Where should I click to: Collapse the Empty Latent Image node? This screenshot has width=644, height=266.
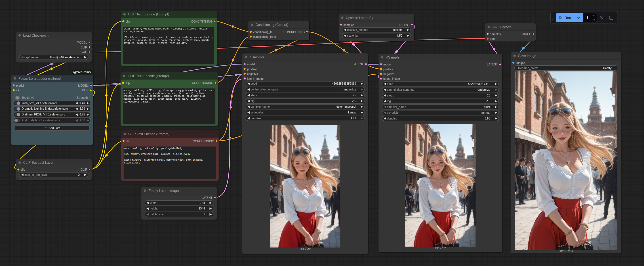tap(145, 191)
